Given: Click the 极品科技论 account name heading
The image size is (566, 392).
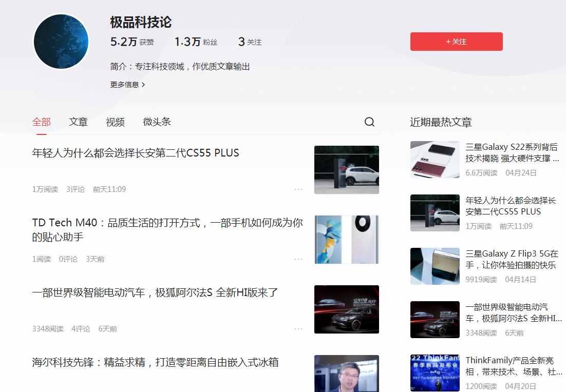Looking at the screenshot, I should coord(141,22).
